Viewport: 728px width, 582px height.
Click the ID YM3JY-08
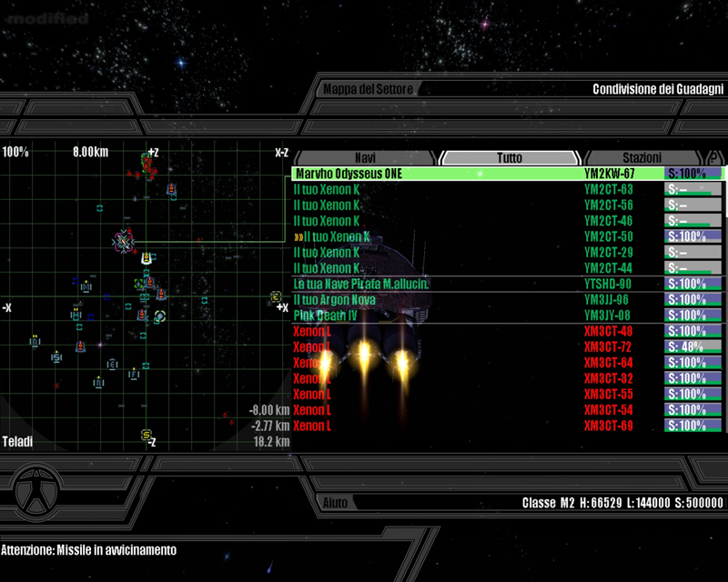[607, 316]
